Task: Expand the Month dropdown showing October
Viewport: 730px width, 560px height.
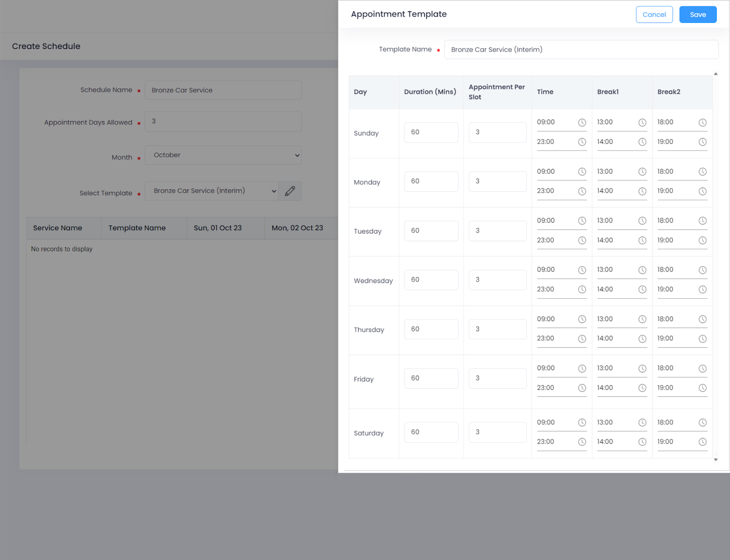Action: (x=223, y=155)
